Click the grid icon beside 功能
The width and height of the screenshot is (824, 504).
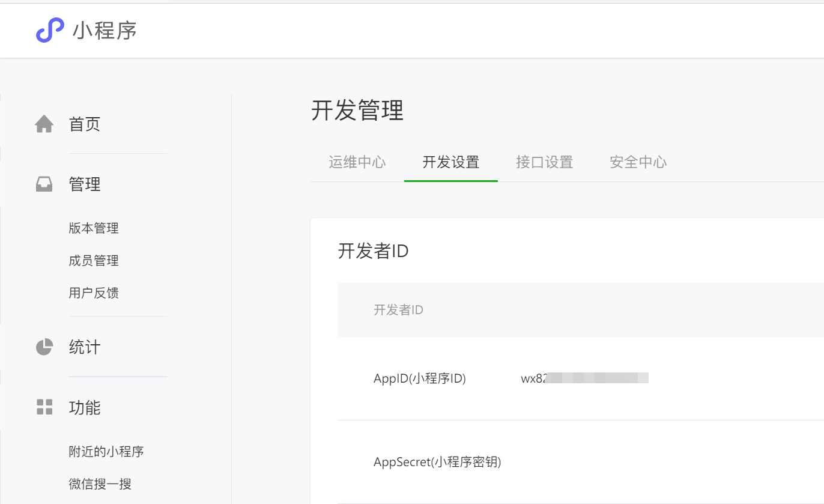pyautogui.click(x=44, y=407)
